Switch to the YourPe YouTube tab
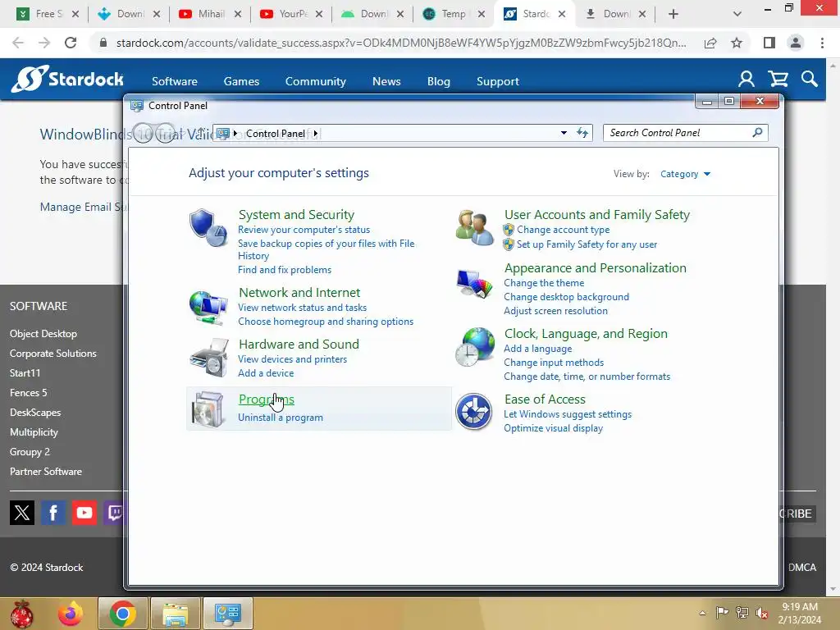The width and height of the screenshot is (840, 630). click(291, 14)
